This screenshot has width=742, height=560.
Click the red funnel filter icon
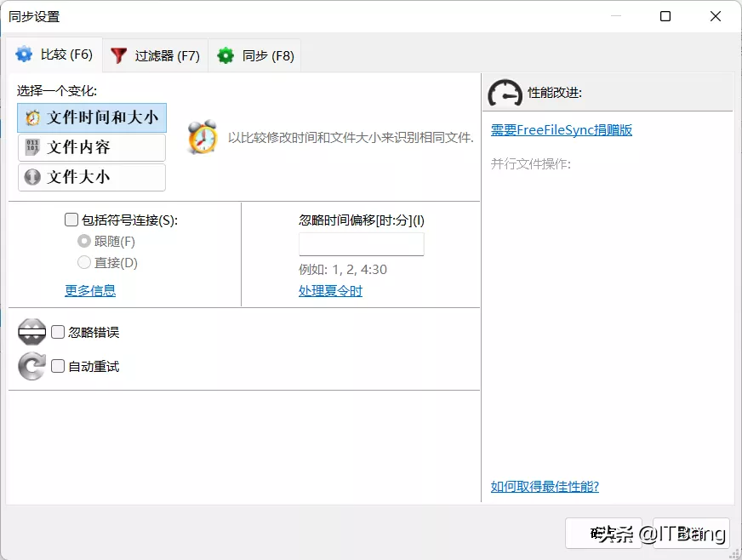118,56
